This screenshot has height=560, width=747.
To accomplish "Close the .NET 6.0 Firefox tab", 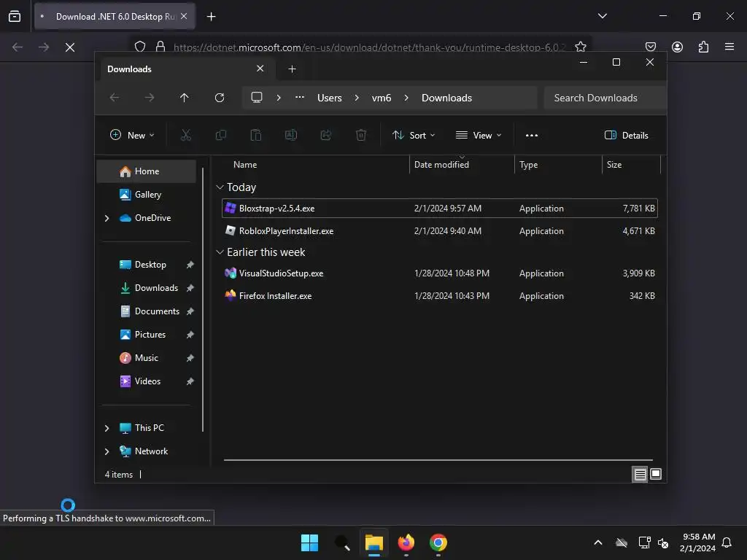I will click(184, 16).
